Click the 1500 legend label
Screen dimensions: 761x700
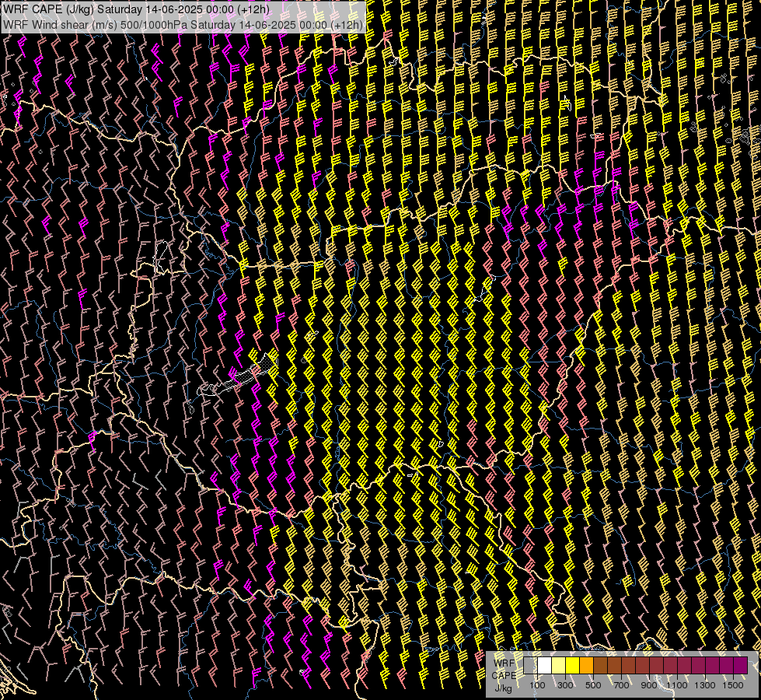[733, 685]
